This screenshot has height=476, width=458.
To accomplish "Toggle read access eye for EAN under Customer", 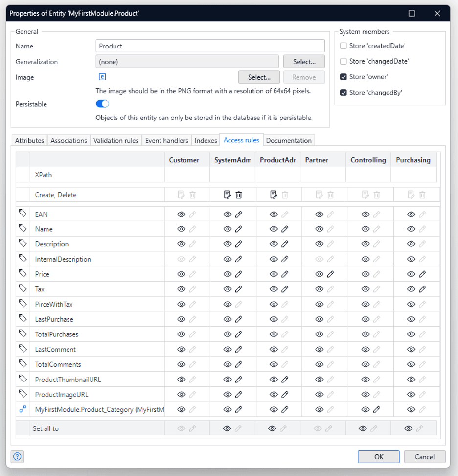I will point(181,214).
